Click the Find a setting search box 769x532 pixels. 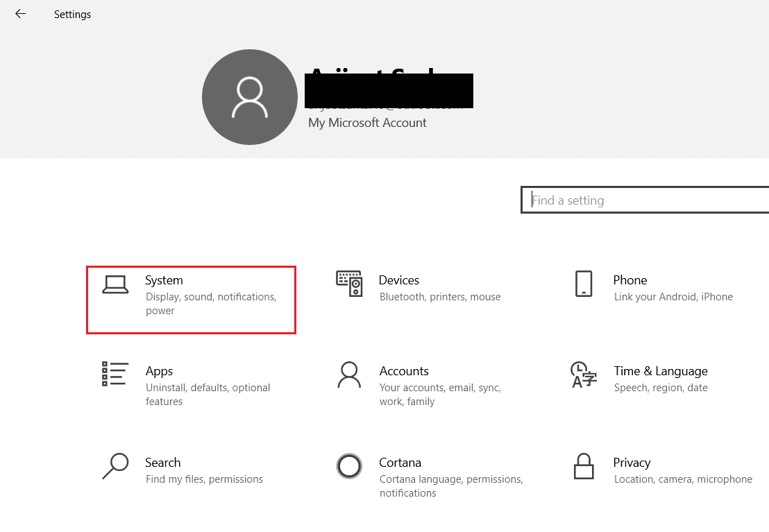coord(625,200)
